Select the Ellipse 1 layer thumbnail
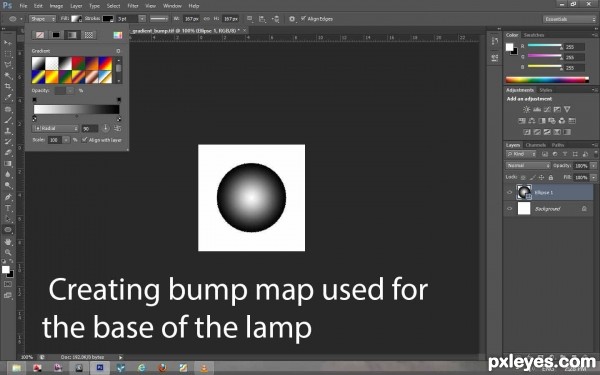Viewport: 600px width, 375px height. point(524,192)
